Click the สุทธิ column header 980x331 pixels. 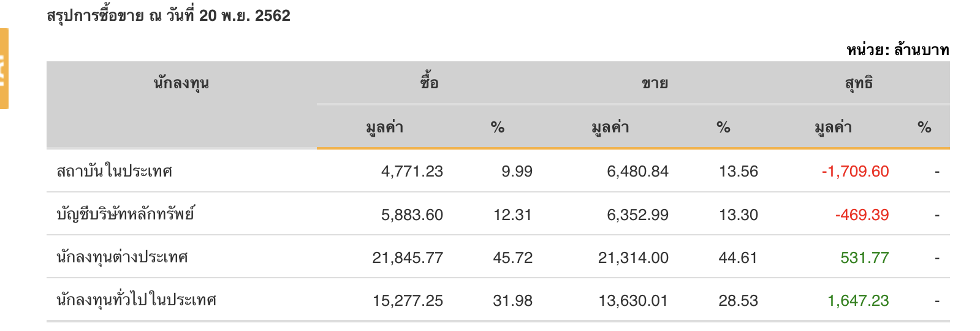[x=859, y=83]
